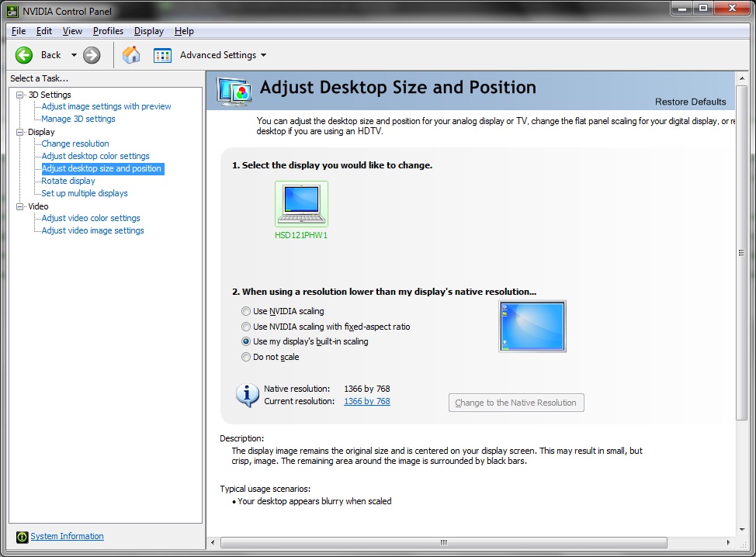Select Use NVIDIA scaling radio button

click(246, 311)
